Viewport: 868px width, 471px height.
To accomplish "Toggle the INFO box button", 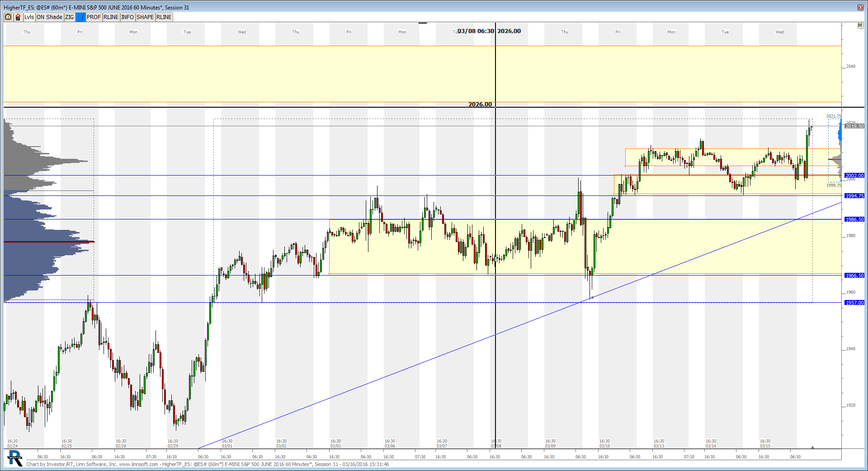I will coord(127,17).
